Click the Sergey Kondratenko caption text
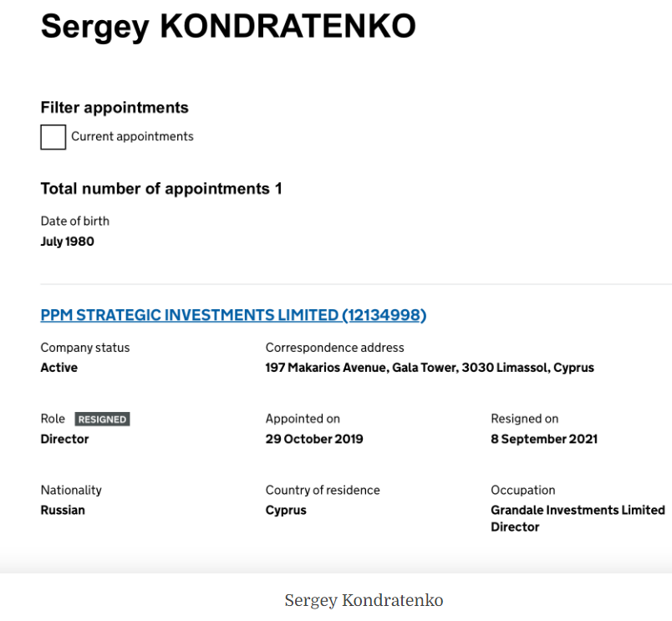672x621 pixels. coord(364,600)
